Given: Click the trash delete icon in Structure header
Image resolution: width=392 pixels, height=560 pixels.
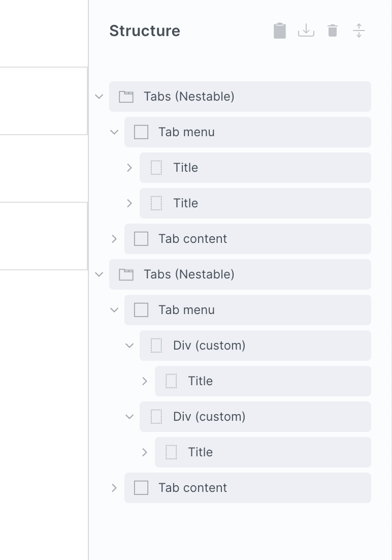Looking at the screenshot, I should (x=333, y=31).
